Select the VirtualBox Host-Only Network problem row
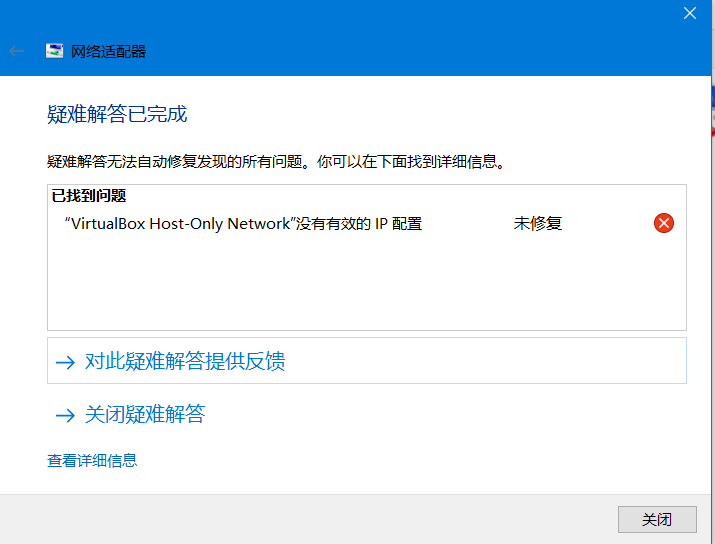 click(x=367, y=223)
